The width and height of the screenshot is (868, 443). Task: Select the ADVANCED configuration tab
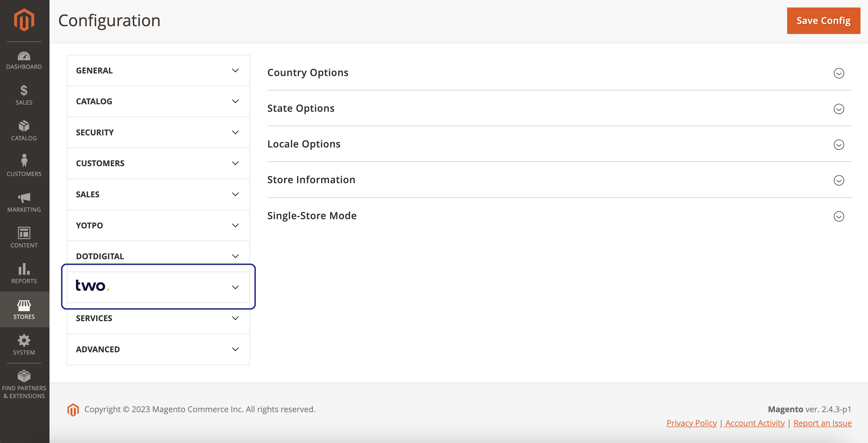158,349
